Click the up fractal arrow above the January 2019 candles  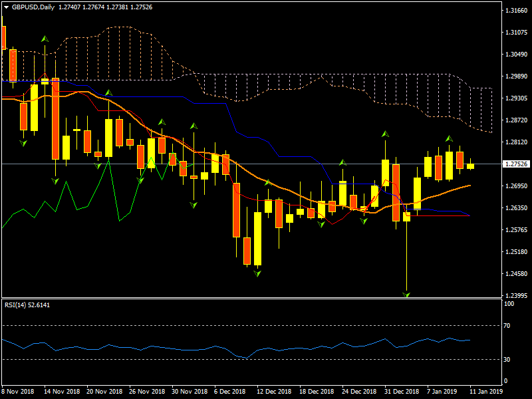[449, 138]
